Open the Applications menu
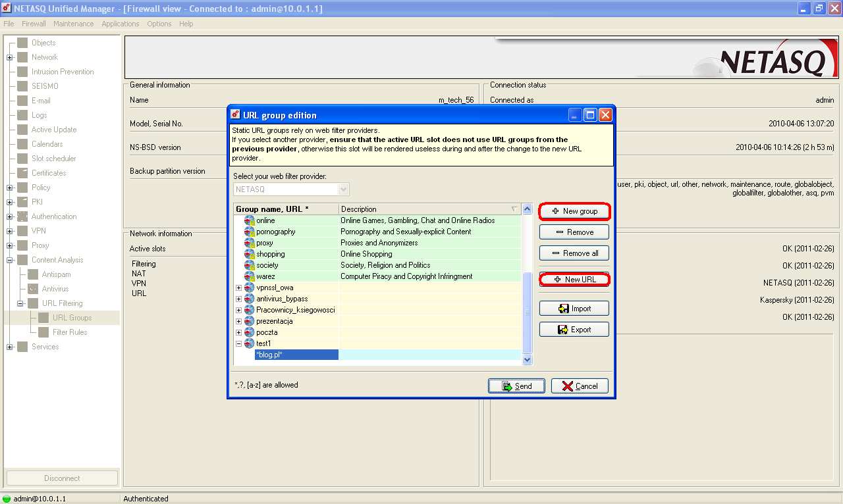The width and height of the screenshot is (843, 504). coord(121,24)
